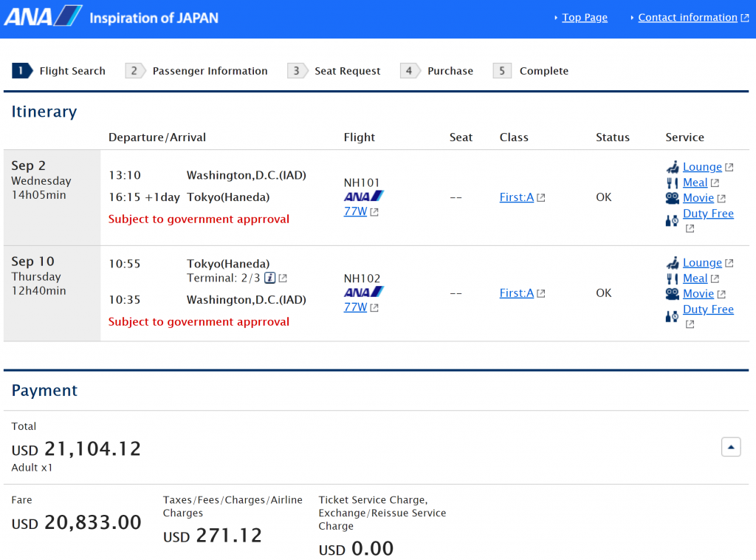Click the Movie camera icon for NH102

click(x=672, y=294)
